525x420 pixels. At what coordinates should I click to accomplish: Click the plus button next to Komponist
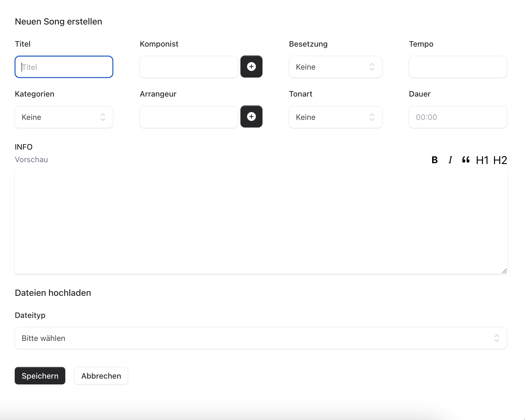pos(251,67)
